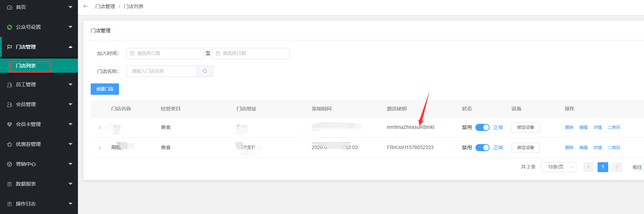The height and width of the screenshot is (214, 644).
Task: Toggle status switch for FRnUoH1578052323 store
Action: pos(482,147)
